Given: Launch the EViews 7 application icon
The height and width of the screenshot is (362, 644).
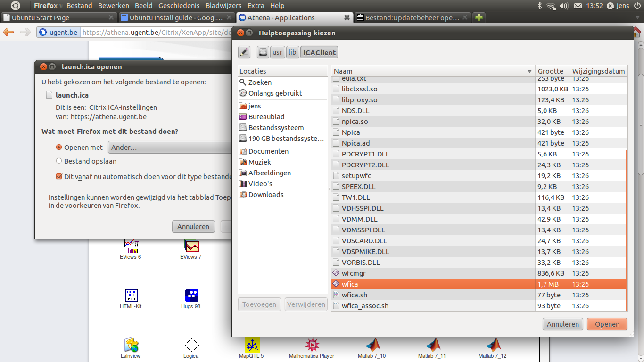Looking at the screenshot, I should pyautogui.click(x=191, y=246).
